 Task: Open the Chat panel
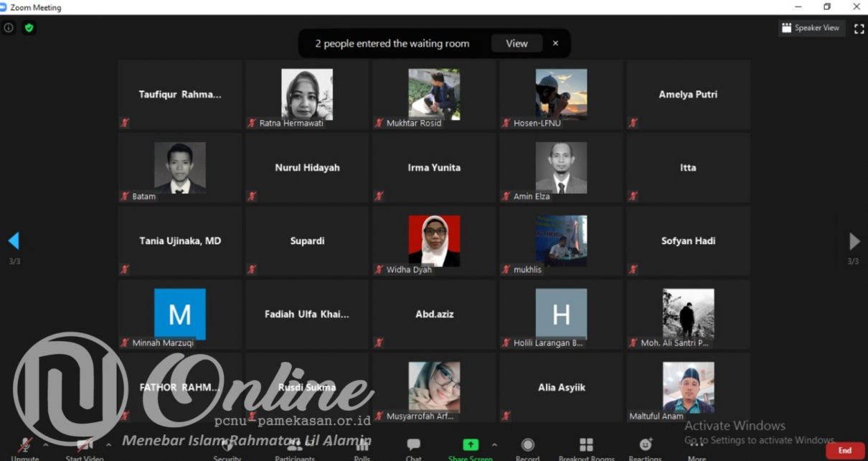coord(413,447)
